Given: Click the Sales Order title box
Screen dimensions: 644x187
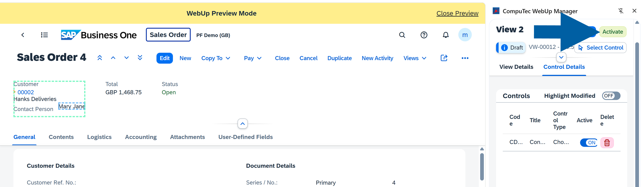Looking at the screenshot, I should (x=168, y=35).
